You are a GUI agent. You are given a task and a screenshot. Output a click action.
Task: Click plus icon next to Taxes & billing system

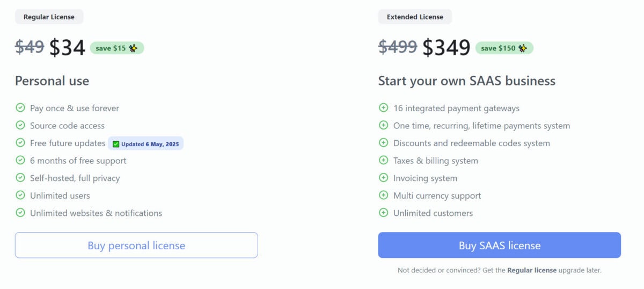[384, 160]
